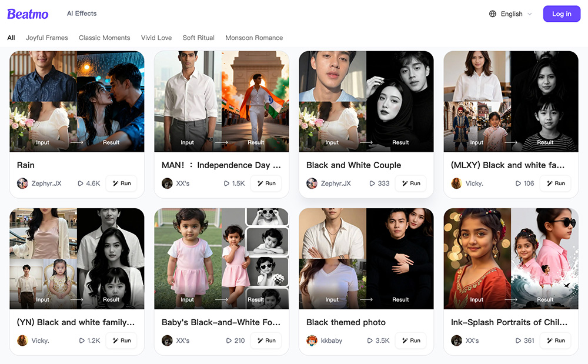The width and height of the screenshot is (588, 364).
Task: Click play count icon on Rain card
Action: point(80,183)
